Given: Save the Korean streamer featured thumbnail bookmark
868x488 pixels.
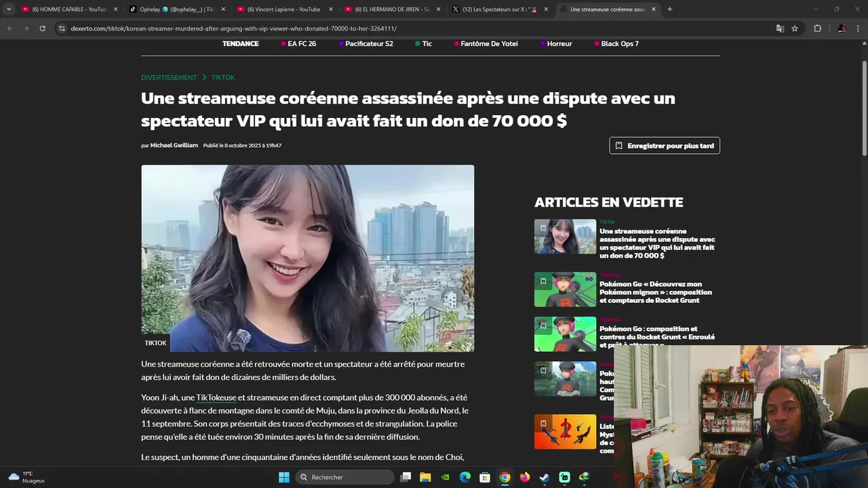Looking at the screenshot, I should click(542, 228).
